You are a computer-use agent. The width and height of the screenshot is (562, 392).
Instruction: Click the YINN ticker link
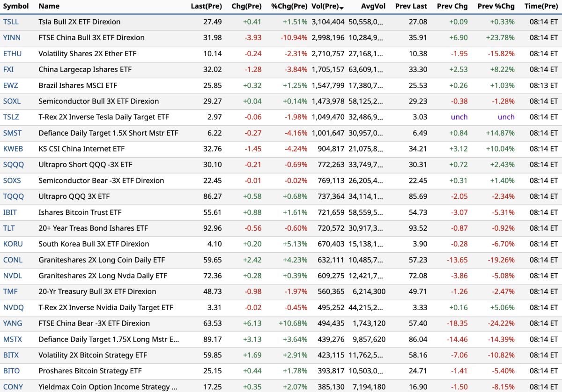(x=12, y=38)
